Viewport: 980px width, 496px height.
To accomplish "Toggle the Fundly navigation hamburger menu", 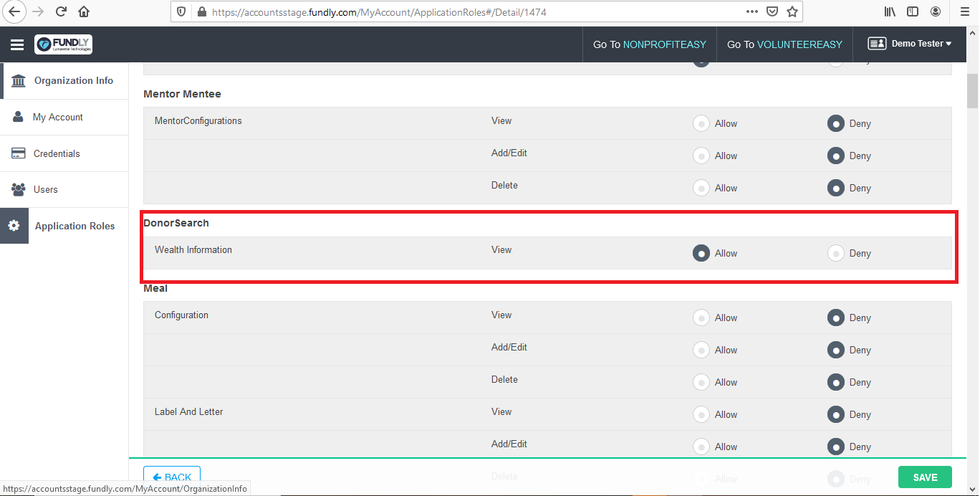I will pyautogui.click(x=17, y=44).
